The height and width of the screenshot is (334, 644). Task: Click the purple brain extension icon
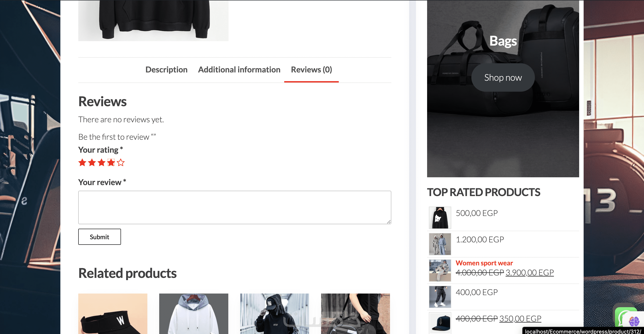click(x=634, y=321)
